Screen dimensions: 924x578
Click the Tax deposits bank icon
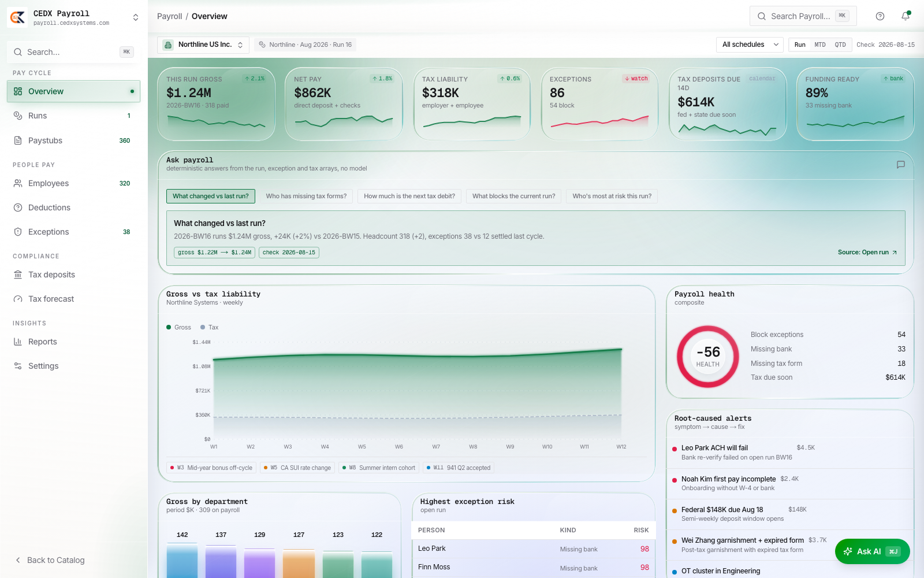18,275
